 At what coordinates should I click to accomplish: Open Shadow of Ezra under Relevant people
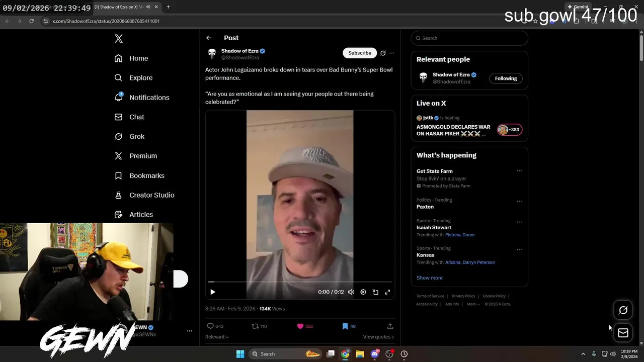pos(451,75)
